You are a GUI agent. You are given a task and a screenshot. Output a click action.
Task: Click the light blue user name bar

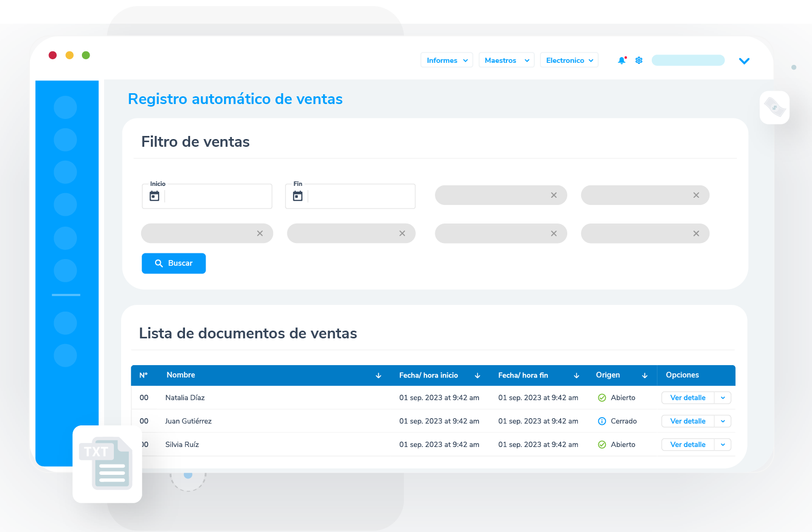[x=688, y=60]
